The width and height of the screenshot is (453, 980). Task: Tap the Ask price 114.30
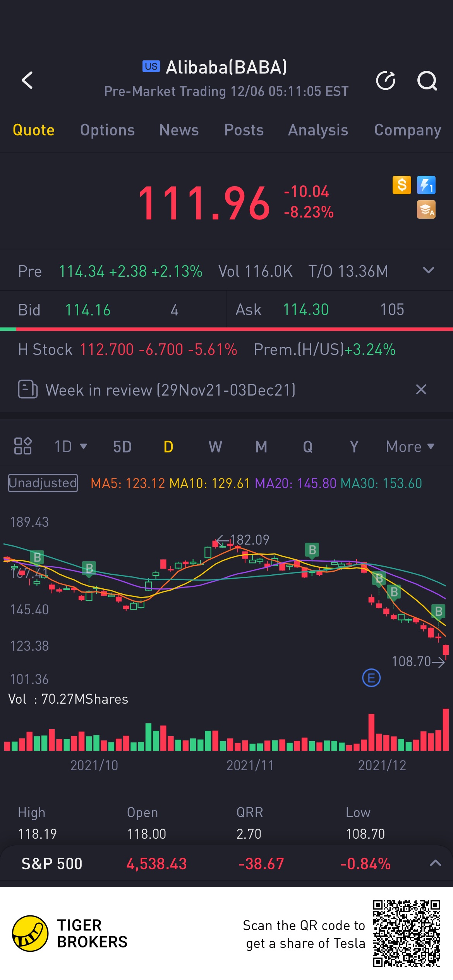306,310
